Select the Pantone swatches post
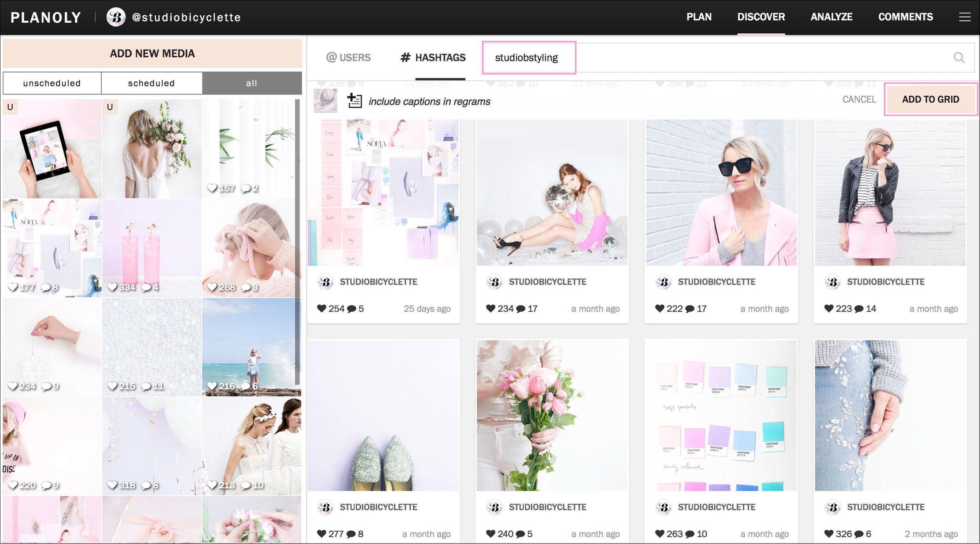Image resolution: width=980 pixels, height=544 pixels. point(721,415)
